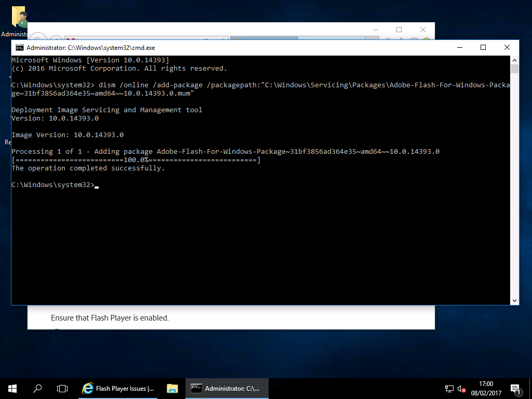Image resolution: width=532 pixels, height=399 pixels.
Task: Click the console vertical scrollbar thumb
Action: (514, 69)
